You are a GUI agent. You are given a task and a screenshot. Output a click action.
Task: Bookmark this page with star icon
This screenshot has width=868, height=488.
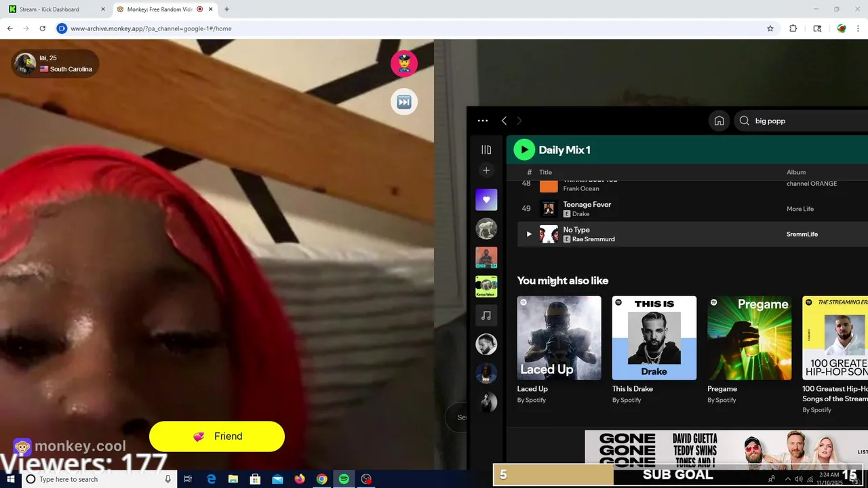(770, 28)
